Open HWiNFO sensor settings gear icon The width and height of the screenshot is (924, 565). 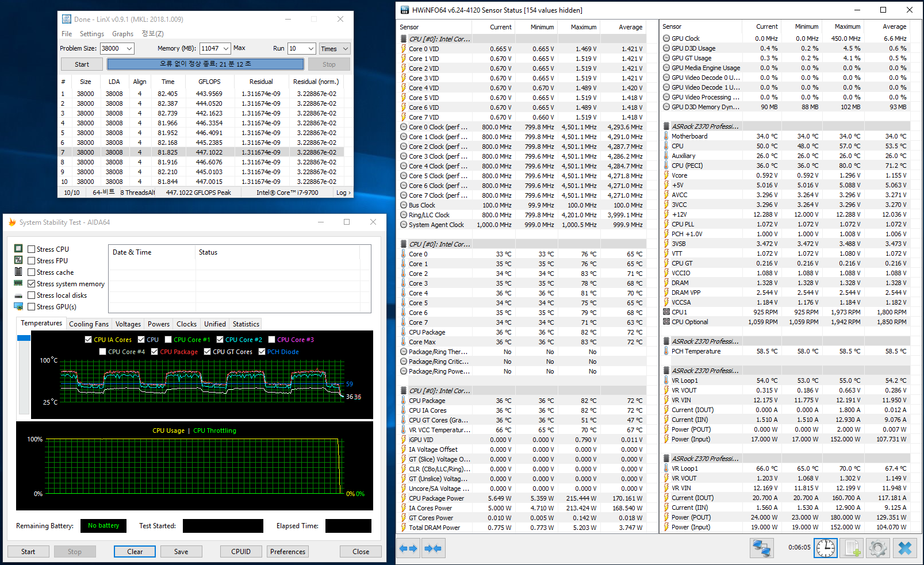tap(877, 548)
